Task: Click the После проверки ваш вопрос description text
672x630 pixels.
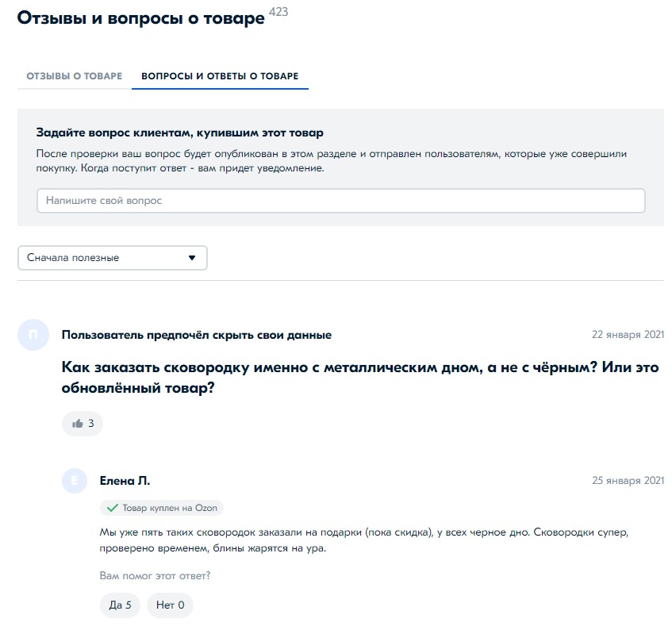Action: point(332,161)
